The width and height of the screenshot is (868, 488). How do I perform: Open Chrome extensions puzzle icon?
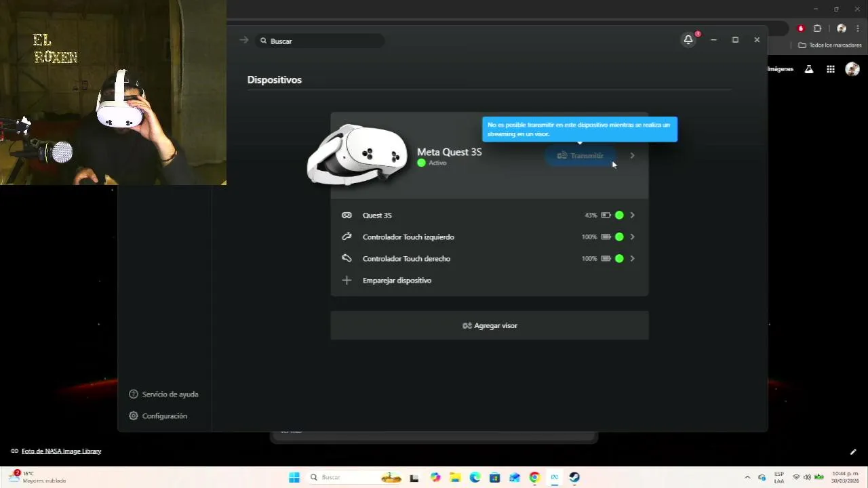817,28
